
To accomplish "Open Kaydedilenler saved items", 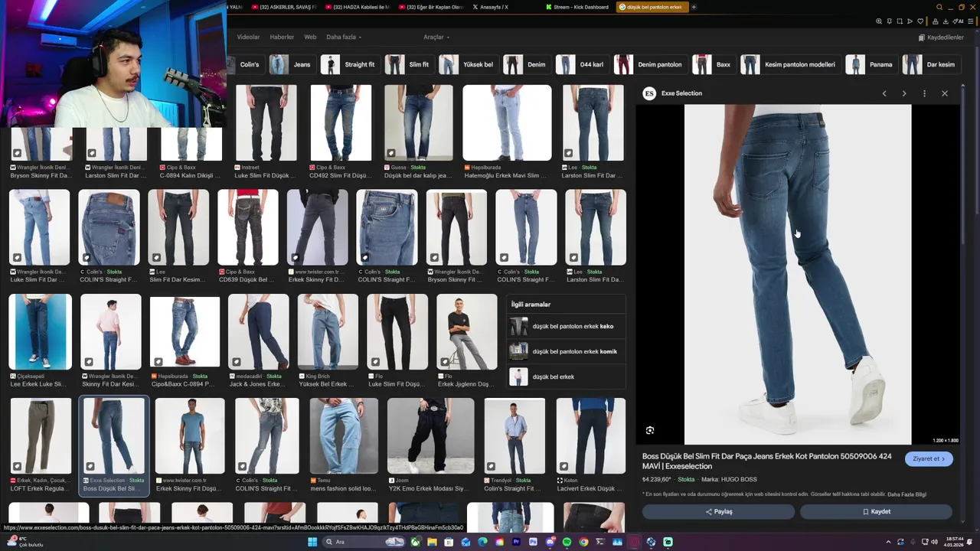I will (941, 37).
